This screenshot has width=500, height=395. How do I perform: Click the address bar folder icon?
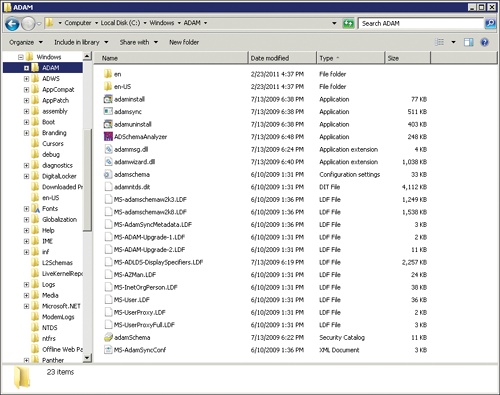click(x=49, y=23)
